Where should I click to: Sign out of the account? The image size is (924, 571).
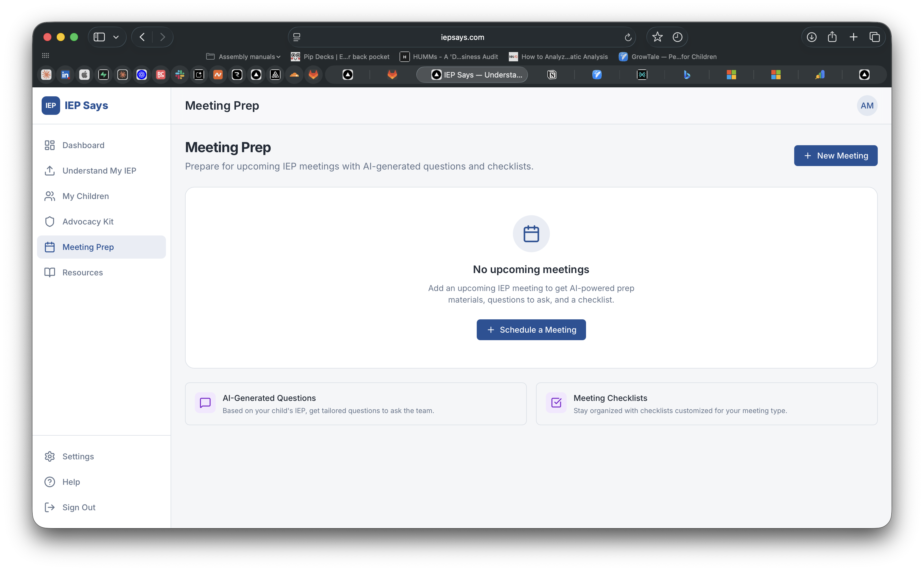[x=79, y=507]
